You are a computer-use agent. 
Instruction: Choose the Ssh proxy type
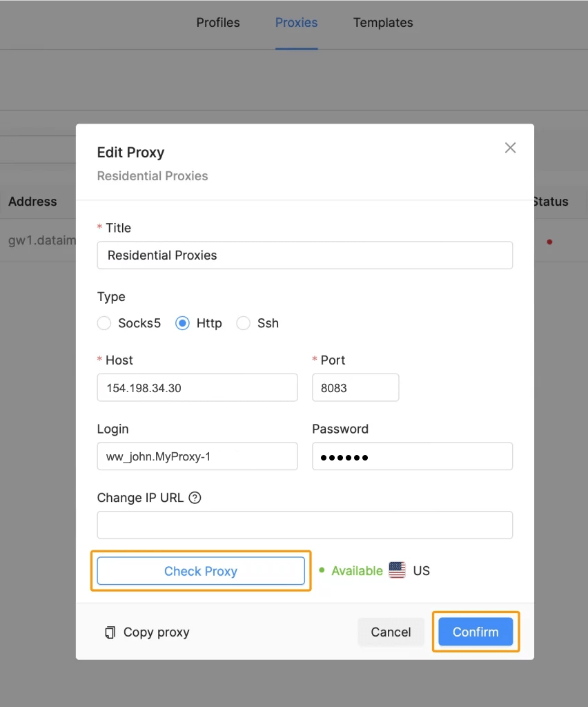(244, 323)
